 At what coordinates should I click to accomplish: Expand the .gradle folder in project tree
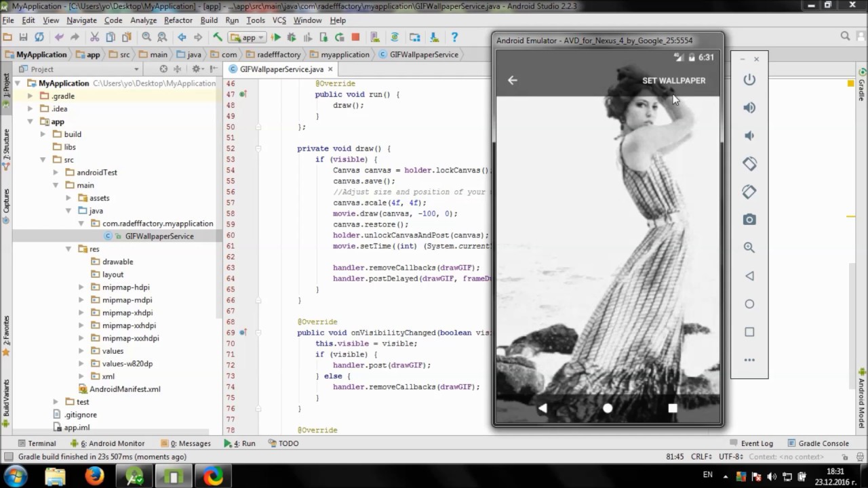30,96
